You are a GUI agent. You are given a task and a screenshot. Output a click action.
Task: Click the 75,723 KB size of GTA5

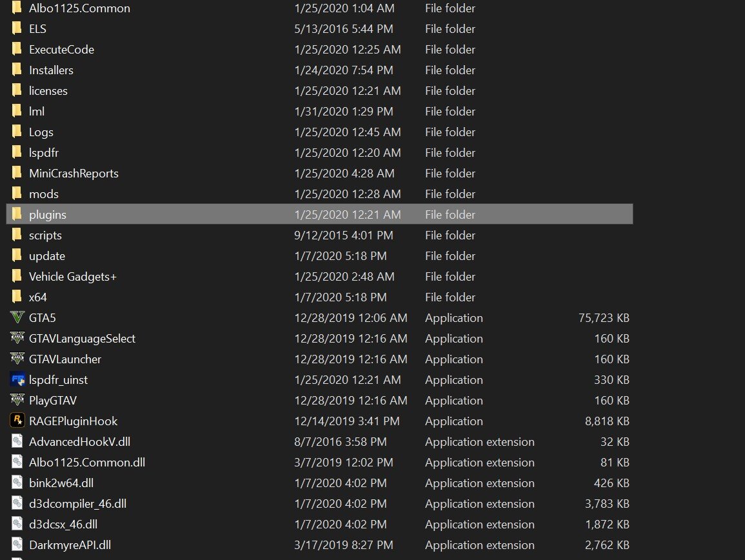click(x=604, y=318)
